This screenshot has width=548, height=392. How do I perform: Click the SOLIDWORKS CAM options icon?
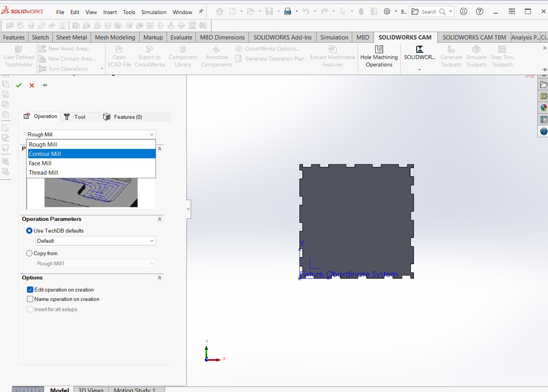pyautogui.click(x=419, y=53)
